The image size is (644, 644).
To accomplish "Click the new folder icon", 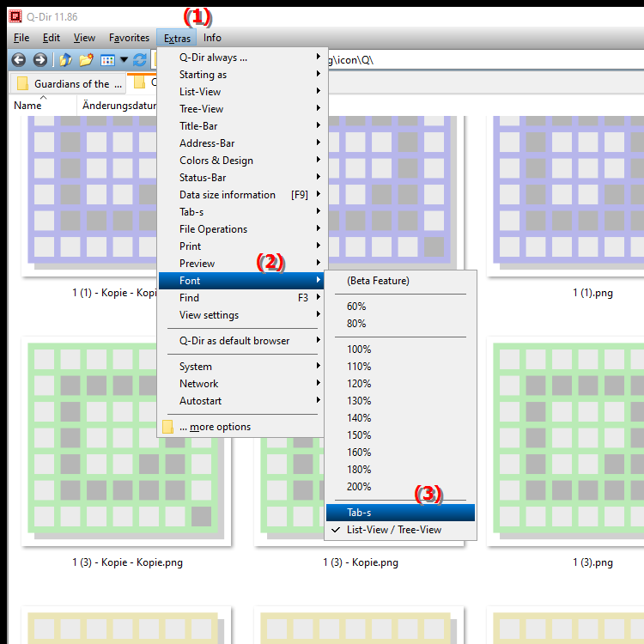I will point(86,60).
